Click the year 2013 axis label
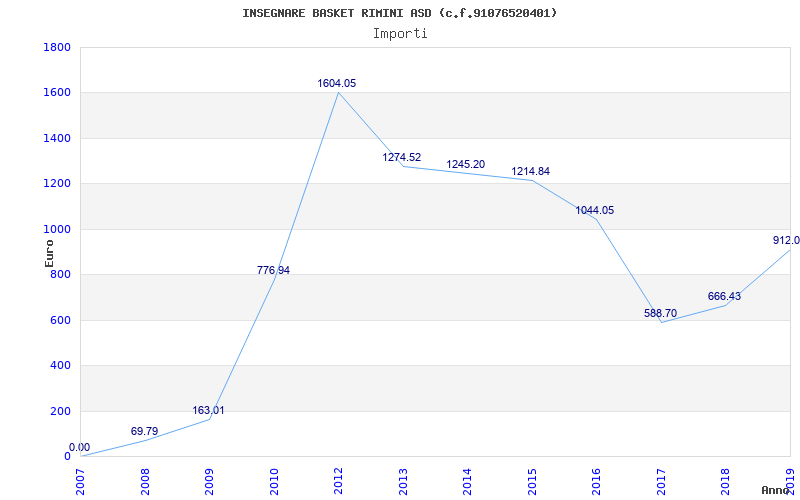The width and height of the screenshot is (800, 500). click(403, 482)
